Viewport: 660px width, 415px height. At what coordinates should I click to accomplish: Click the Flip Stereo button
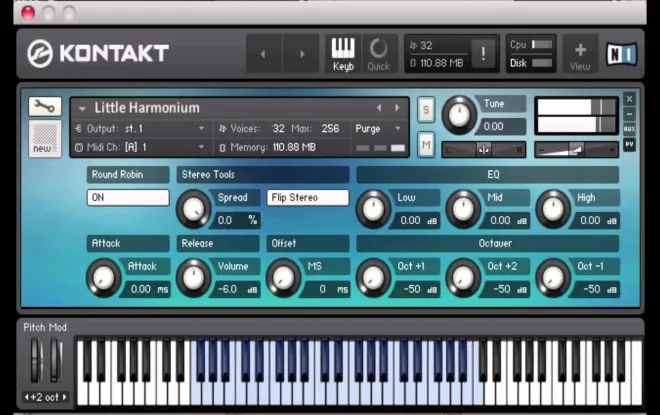(x=308, y=197)
